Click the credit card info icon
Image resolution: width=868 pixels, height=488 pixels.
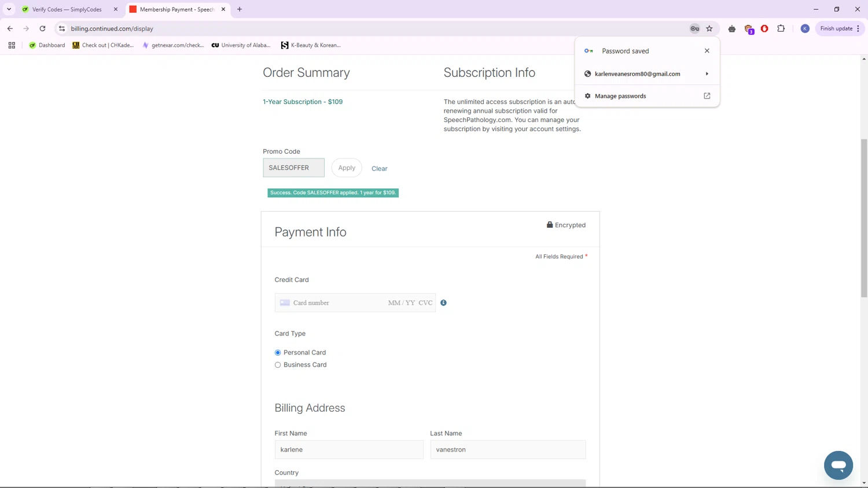click(x=443, y=303)
